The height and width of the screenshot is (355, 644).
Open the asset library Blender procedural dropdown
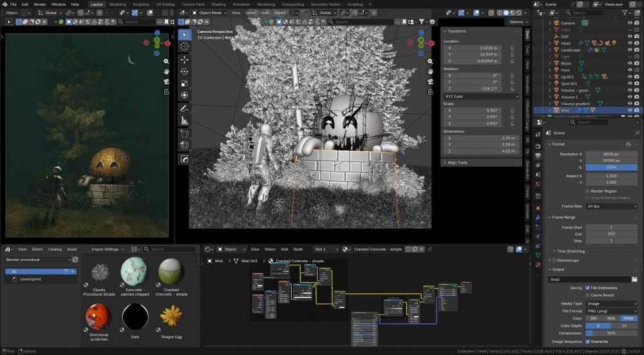(38, 260)
